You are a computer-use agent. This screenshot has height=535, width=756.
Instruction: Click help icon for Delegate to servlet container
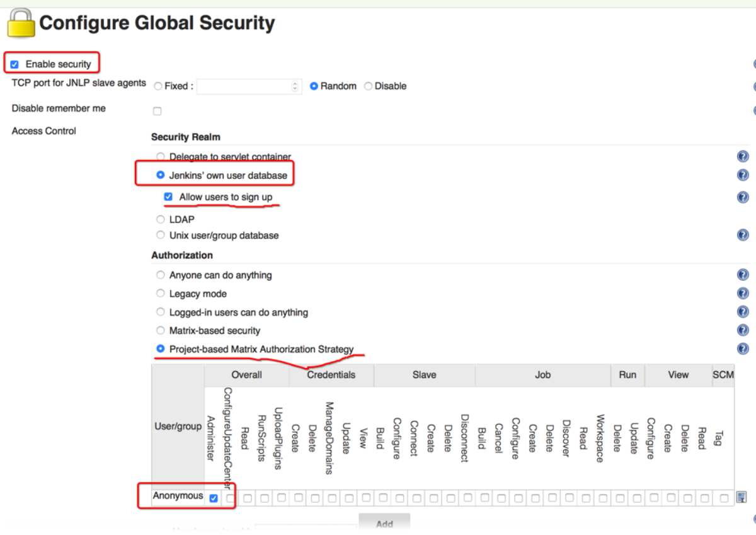[743, 156]
